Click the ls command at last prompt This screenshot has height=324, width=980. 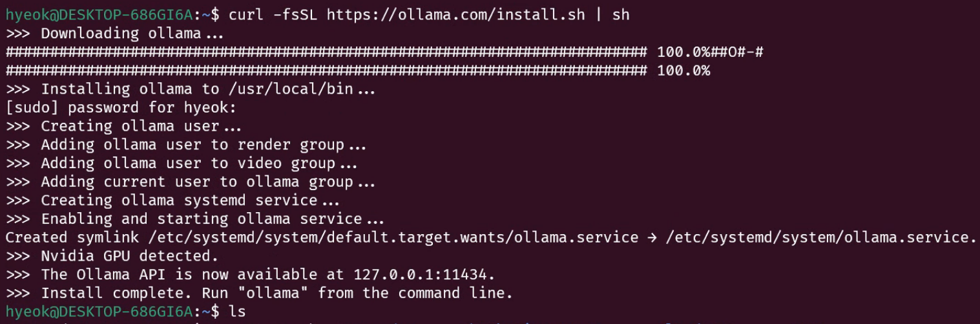click(x=238, y=312)
